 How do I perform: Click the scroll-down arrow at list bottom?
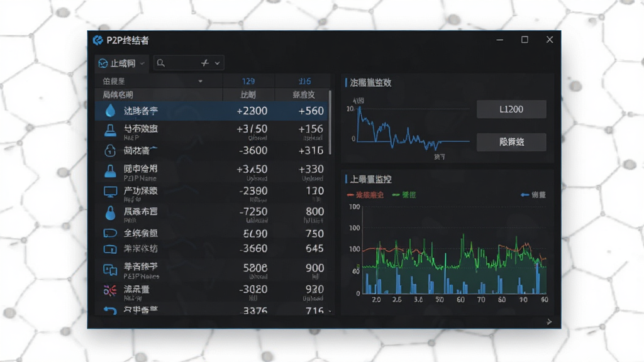pyautogui.click(x=330, y=312)
